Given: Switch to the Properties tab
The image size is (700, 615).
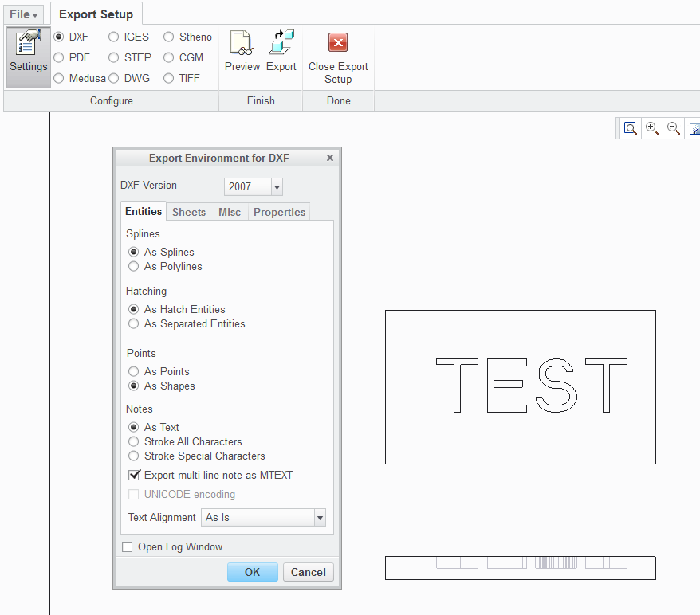Looking at the screenshot, I should point(280,212).
